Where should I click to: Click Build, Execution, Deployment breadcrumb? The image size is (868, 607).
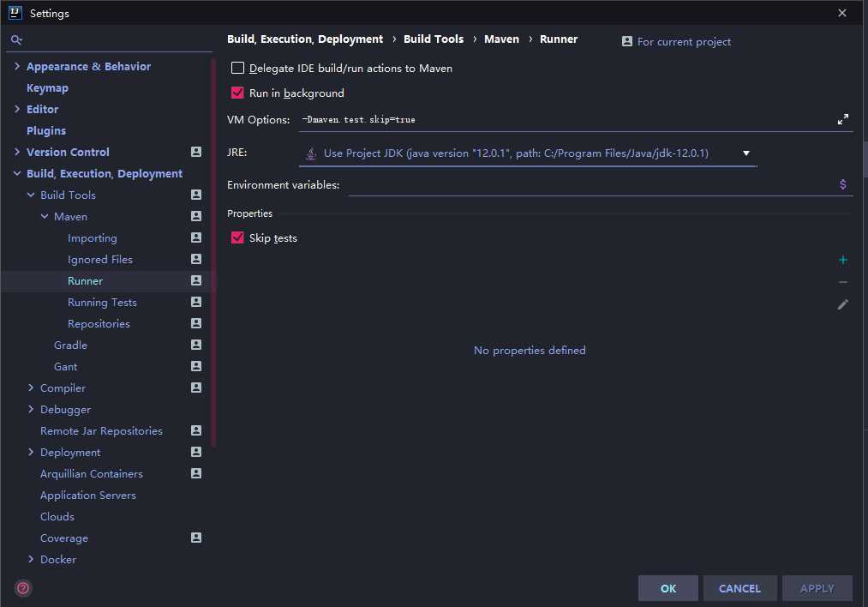click(305, 39)
